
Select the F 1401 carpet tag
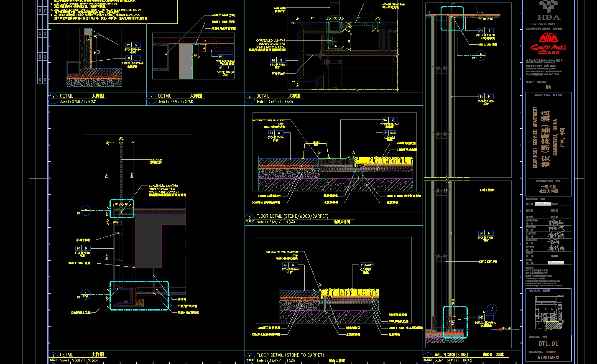(x=390, y=133)
